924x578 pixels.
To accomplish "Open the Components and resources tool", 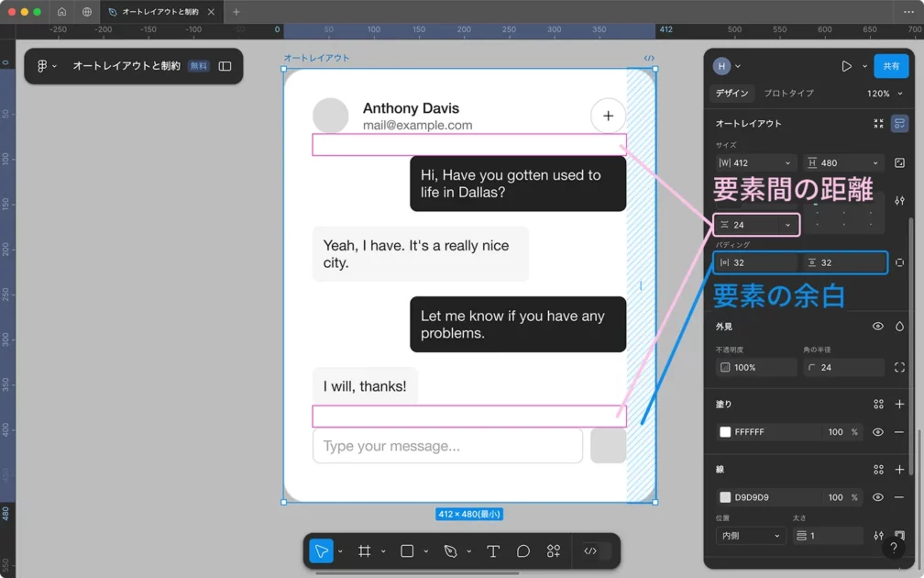I will [554, 551].
